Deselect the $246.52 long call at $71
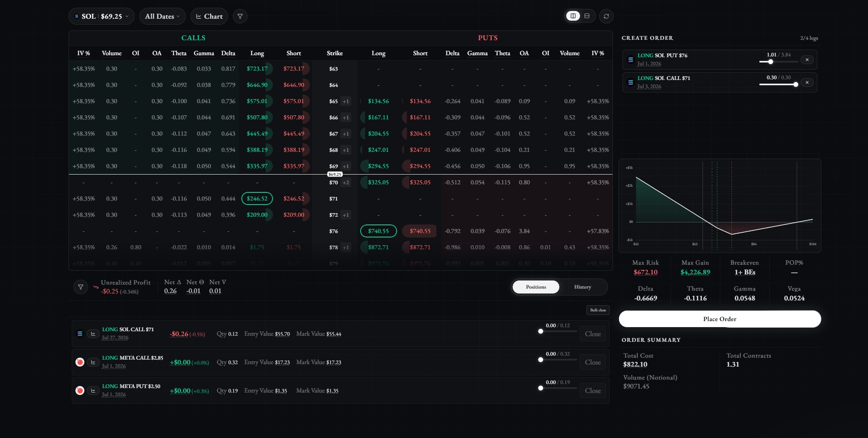 257,199
